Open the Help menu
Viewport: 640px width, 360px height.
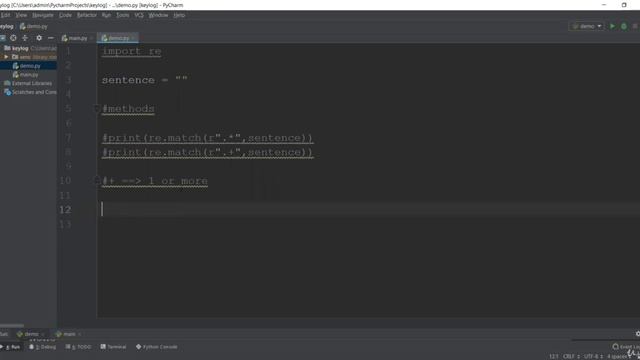[179, 15]
